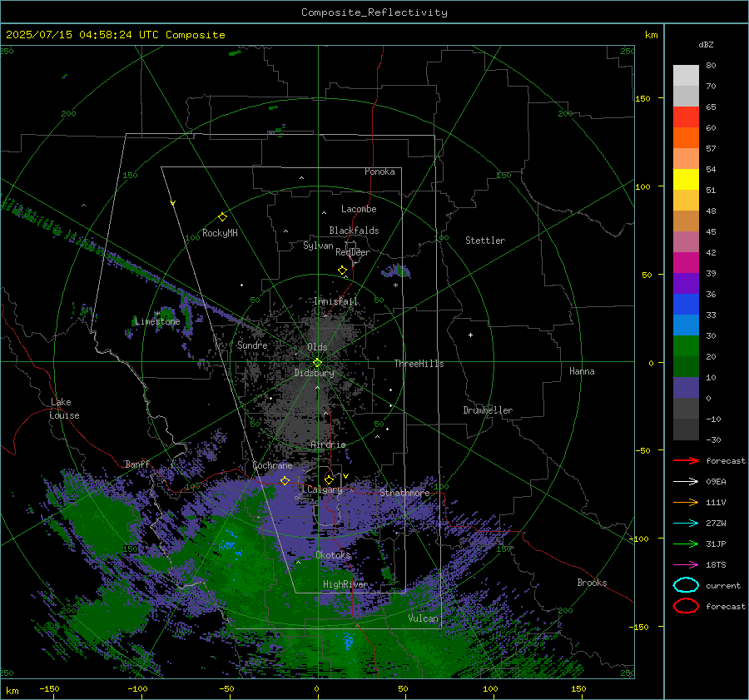
Task: Click the Composite_Reflectivity title text
Action: 374,12
